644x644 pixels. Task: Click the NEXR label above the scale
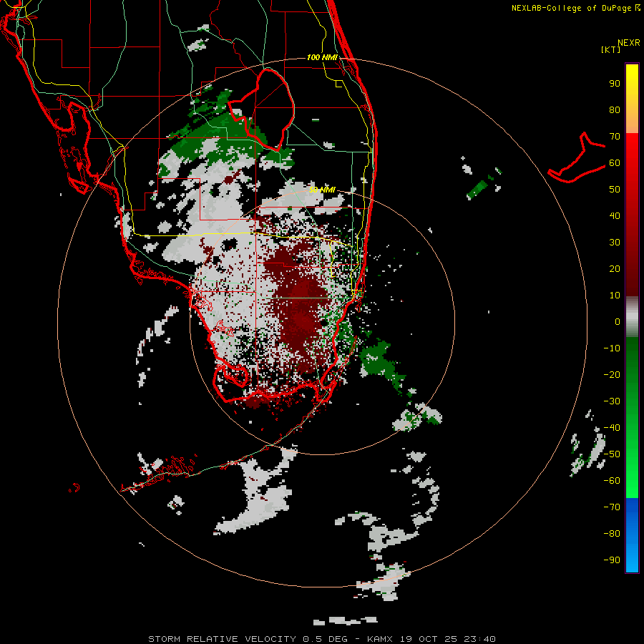pos(628,43)
